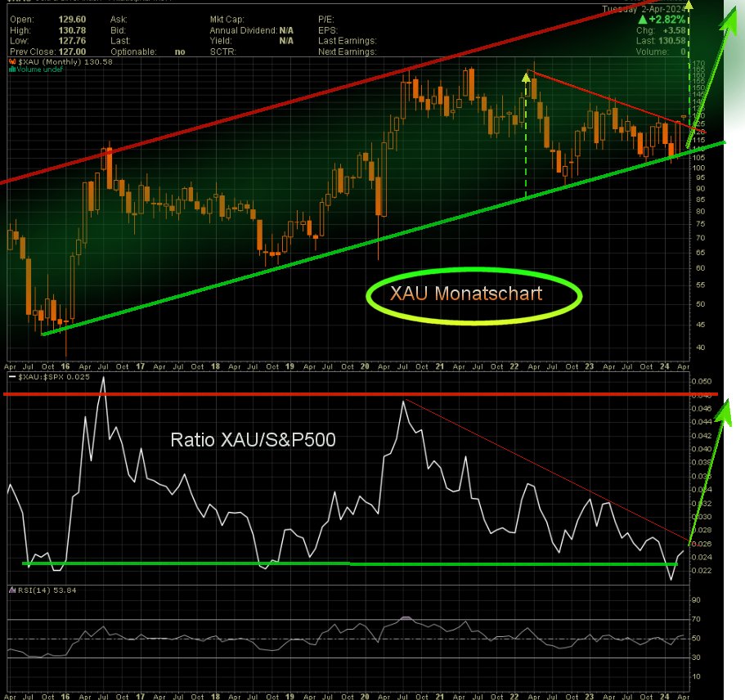Click the 0.050 mark on ratio axis
Viewport: 745px width, 700px height.
702,381
